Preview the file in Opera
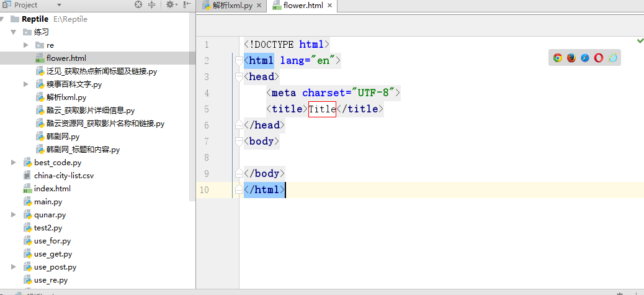Screen dimensions: 644x295 [x=599, y=58]
